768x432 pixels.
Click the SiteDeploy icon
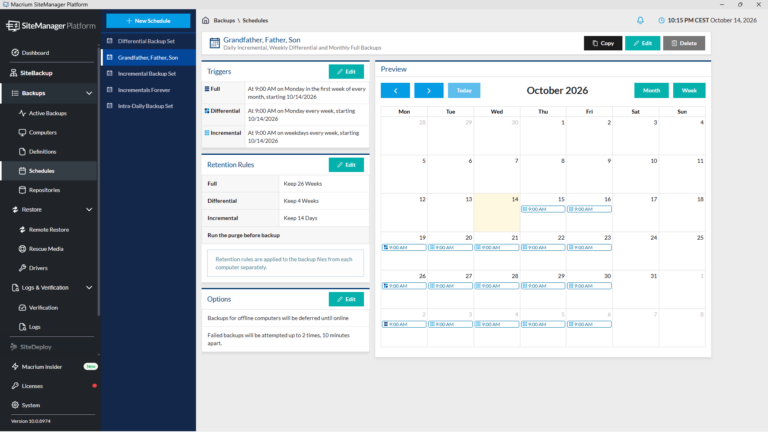[14, 347]
